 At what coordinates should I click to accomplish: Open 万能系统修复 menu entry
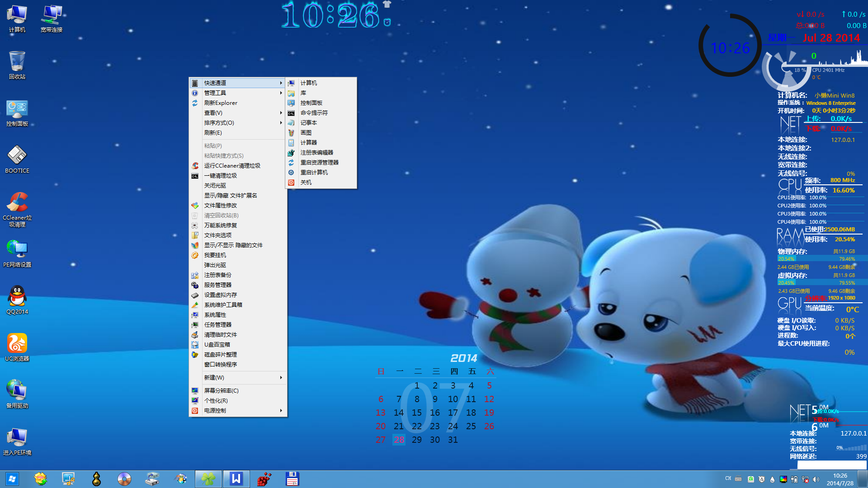pyautogui.click(x=238, y=225)
